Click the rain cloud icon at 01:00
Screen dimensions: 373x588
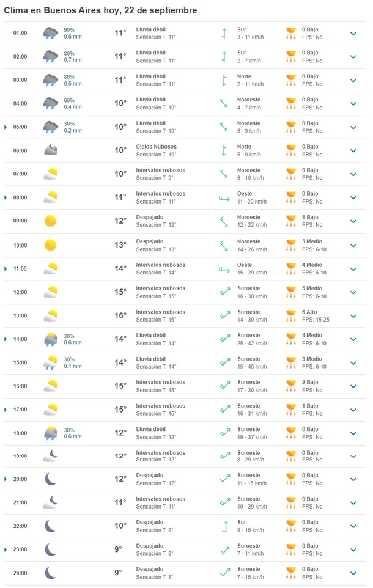(x=51, y=33)
